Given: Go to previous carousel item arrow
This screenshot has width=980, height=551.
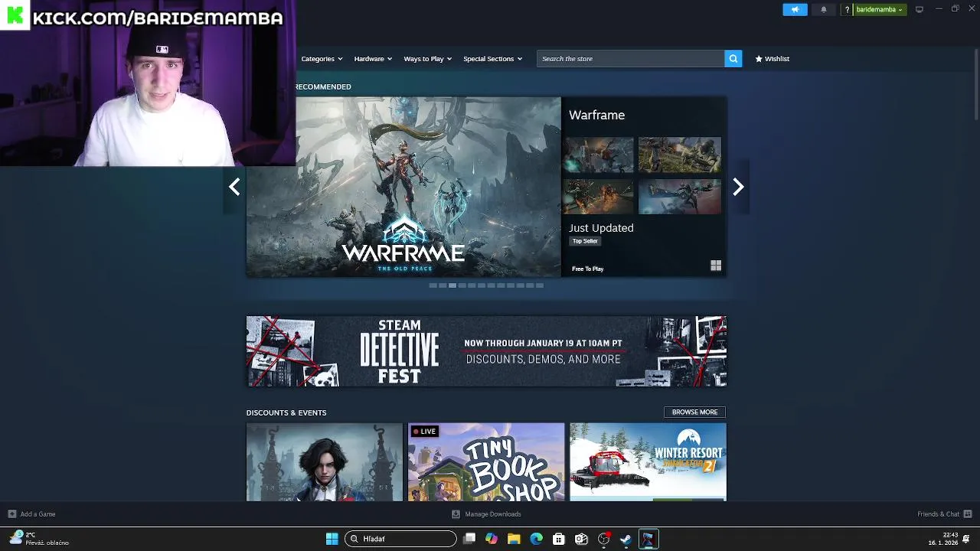Looking at the screenshot, I should tap(234, 187).
